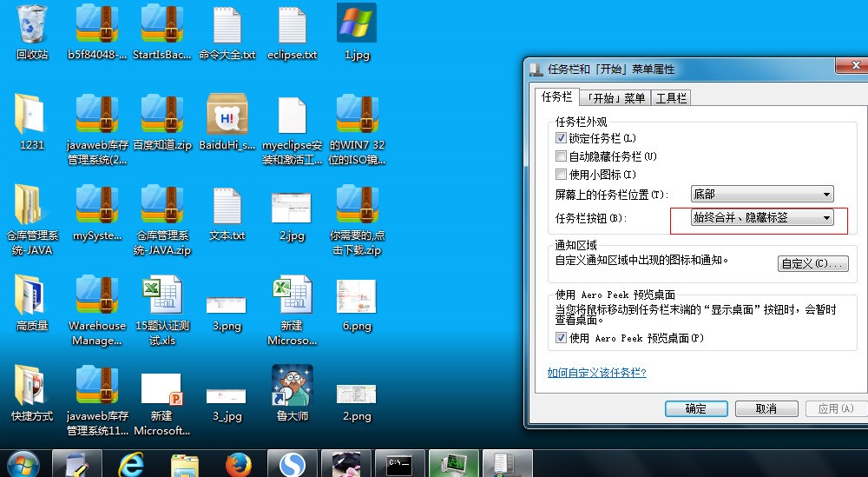
Task: Toggle the 锁定任务栏 checkbox
Action: [x=561, y=138]
